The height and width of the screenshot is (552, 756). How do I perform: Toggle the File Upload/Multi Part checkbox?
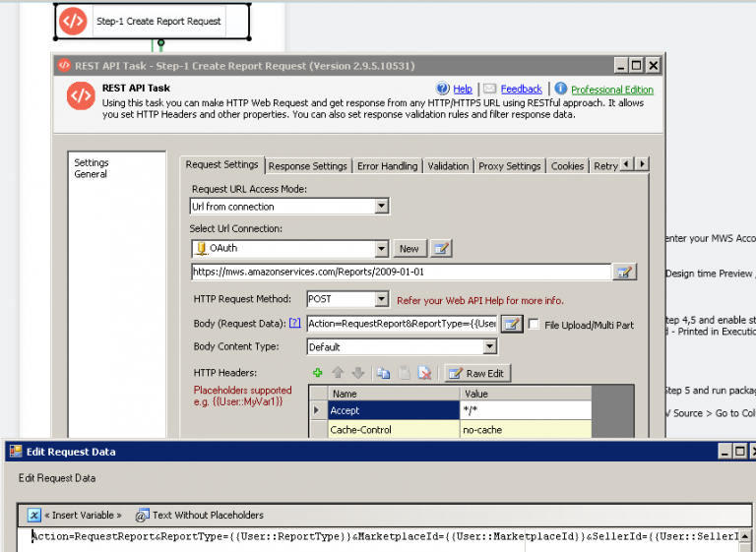(534, 324)
